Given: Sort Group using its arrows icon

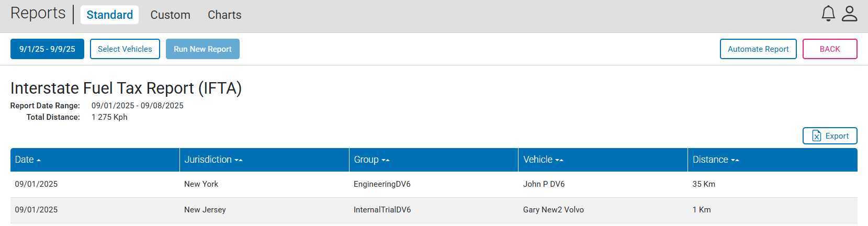Looking at the screenshot, I should (x=386, y=160).
